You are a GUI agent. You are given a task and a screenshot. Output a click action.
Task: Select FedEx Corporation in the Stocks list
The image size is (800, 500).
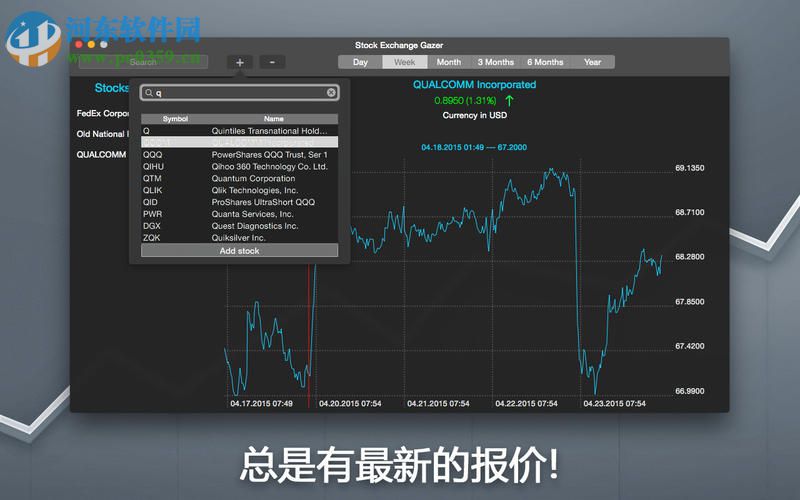point(103,113)
